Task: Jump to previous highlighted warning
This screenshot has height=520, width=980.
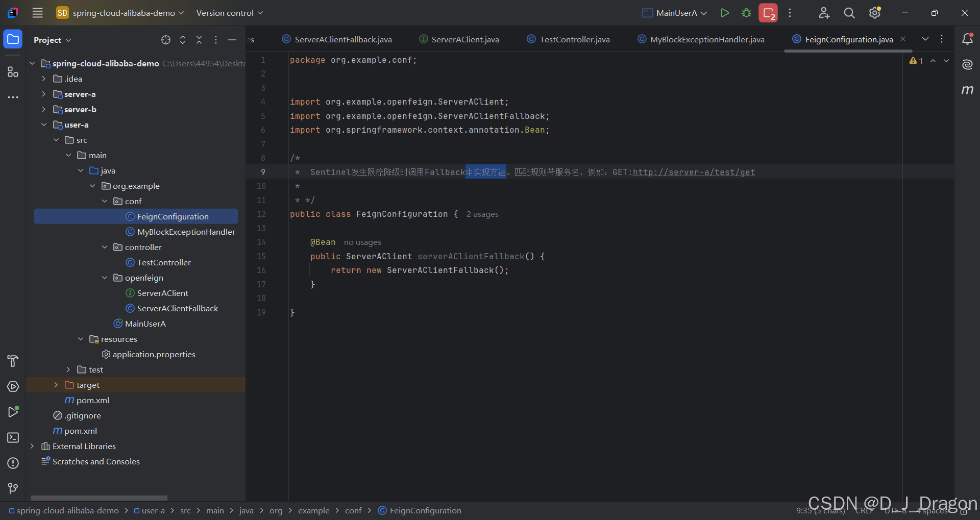Action: [933, 61]
